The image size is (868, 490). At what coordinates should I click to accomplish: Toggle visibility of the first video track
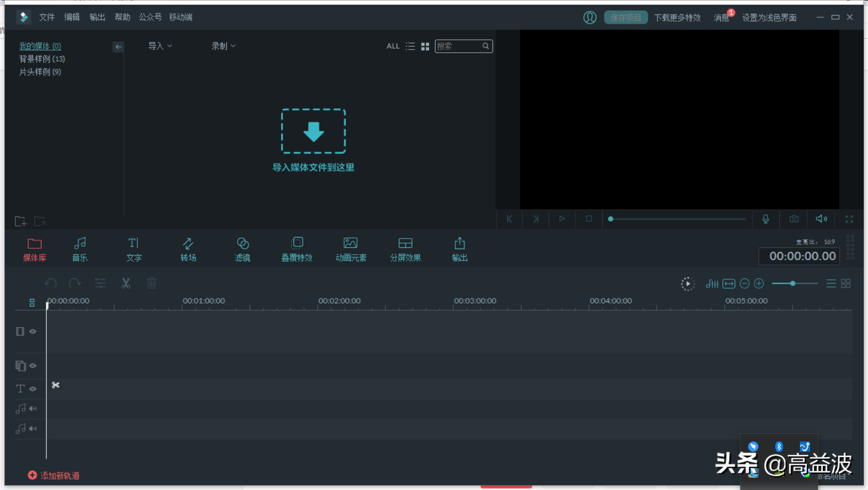pos(33,331)
